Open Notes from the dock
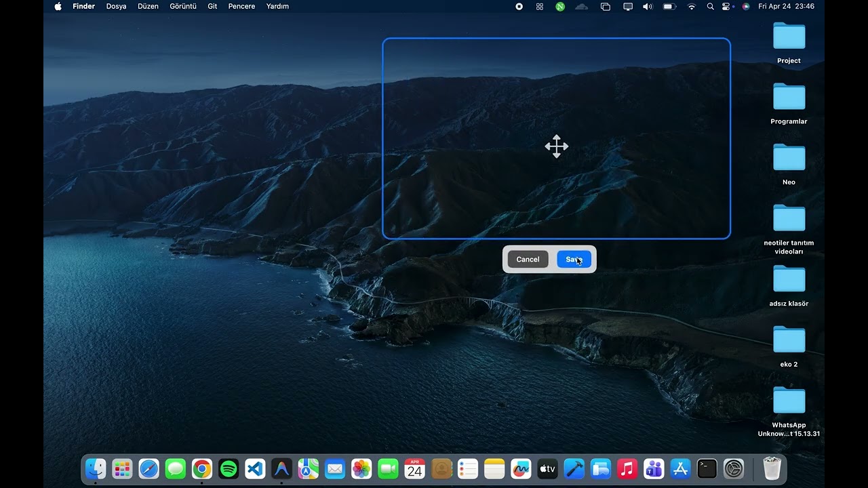Image resolution: width=868 pixels, height=488 pixels. click(494, 468)
